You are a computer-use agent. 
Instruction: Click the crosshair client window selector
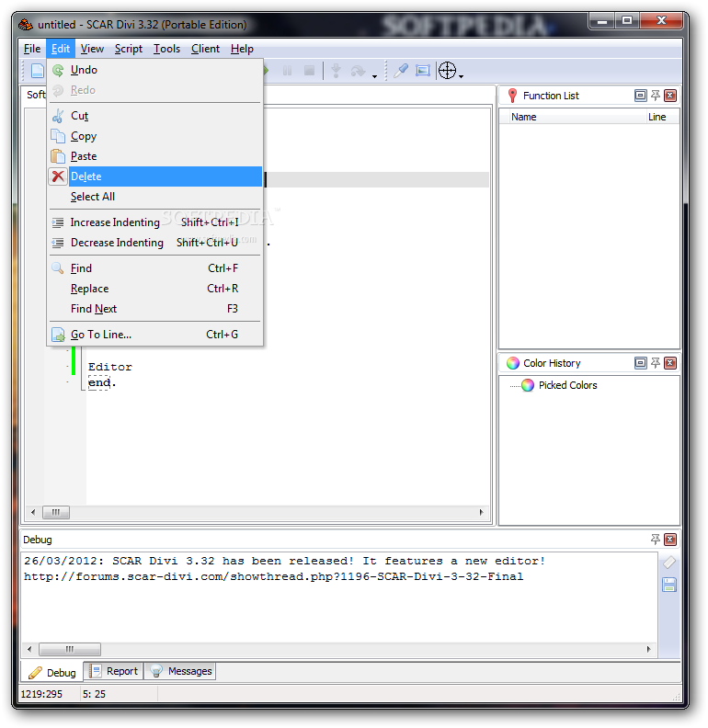tap(448, 71)
